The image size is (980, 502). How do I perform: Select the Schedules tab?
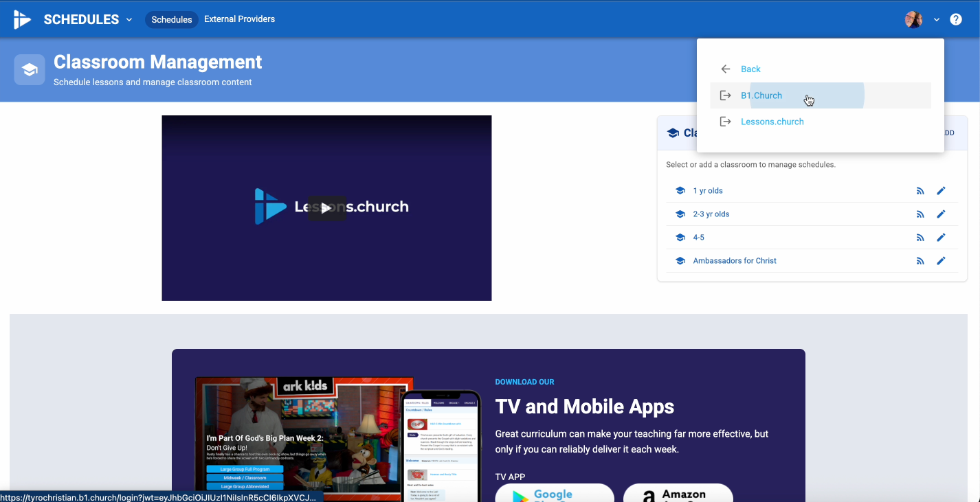click(x=171, y=19)
